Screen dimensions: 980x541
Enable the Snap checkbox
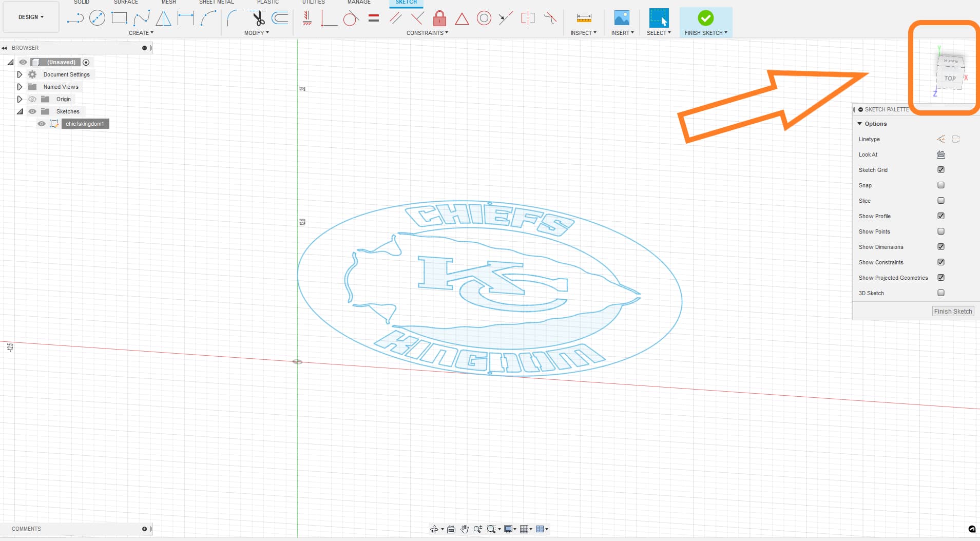tap(941, 185)
